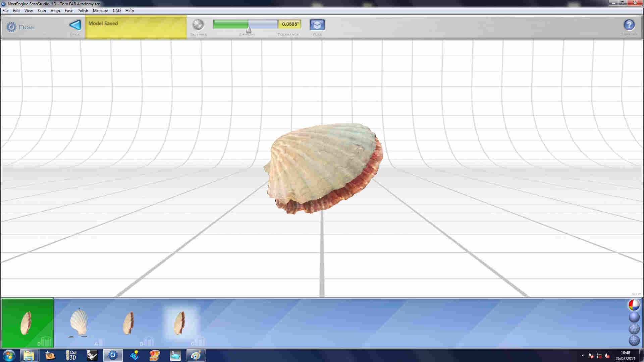This screenshot has height=362, width=644.
Task: Click the Back arrow button
Action: coord(75,25)
